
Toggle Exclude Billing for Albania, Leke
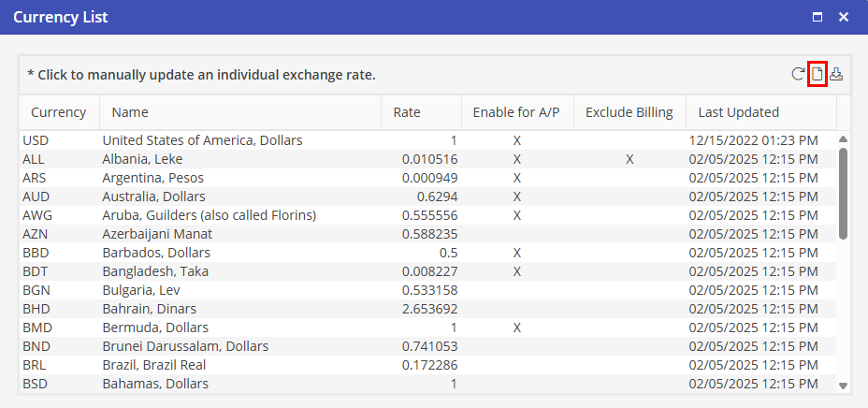click(629, 159)
